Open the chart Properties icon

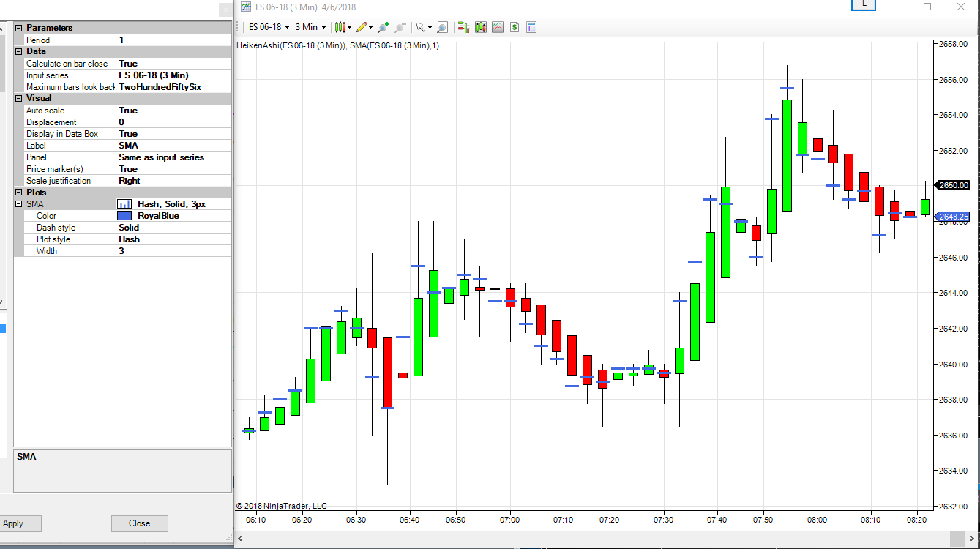click(531, 27)
